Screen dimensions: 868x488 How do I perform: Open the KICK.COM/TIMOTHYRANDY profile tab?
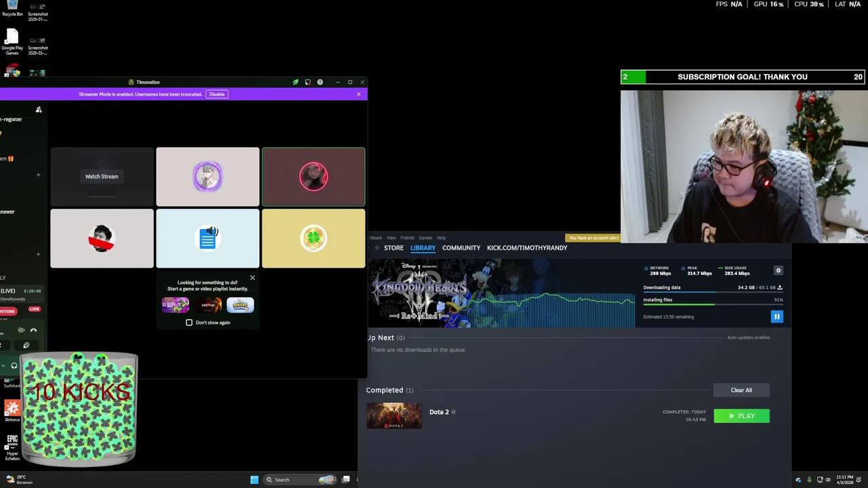[x=527, y=248]
